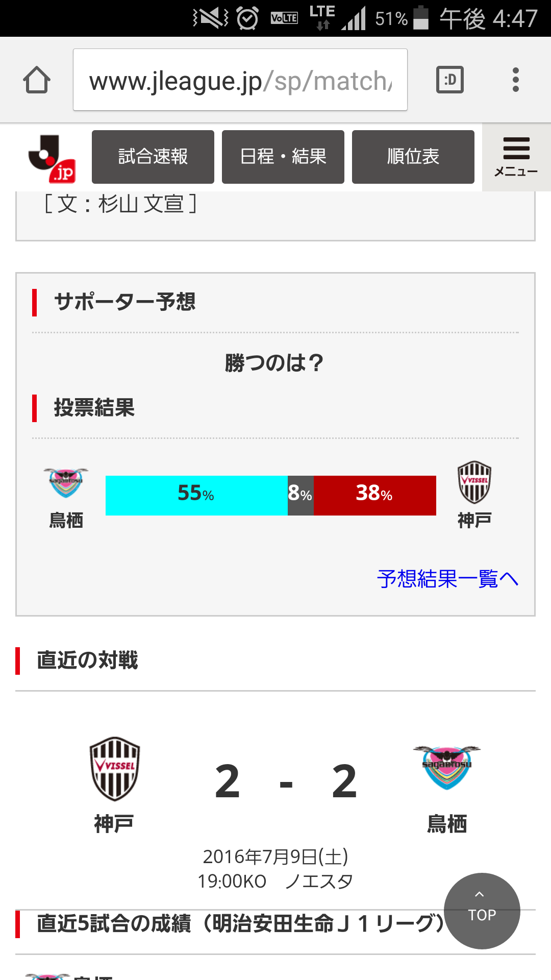Select the 試合速報 tab

pos(153,157)
